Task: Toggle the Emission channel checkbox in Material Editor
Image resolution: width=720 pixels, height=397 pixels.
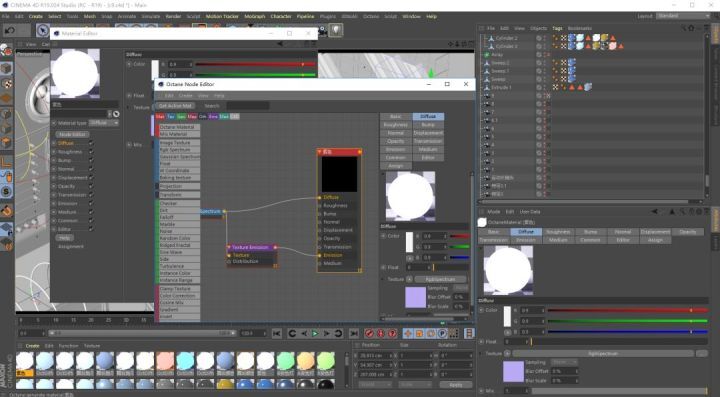Action: click(x=91, y=203)
